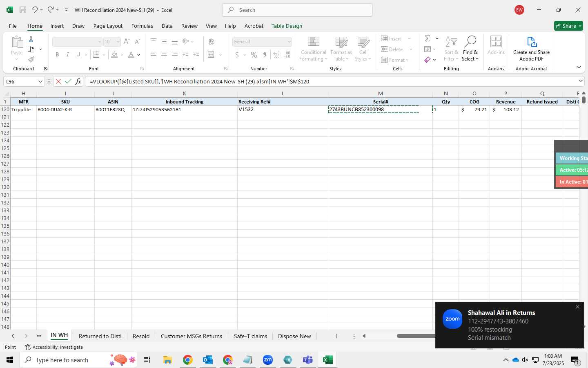Click Create and Share Adobe PDF
Image resolution: width=588 pixels, height=368 pixels.
[531, 49]
